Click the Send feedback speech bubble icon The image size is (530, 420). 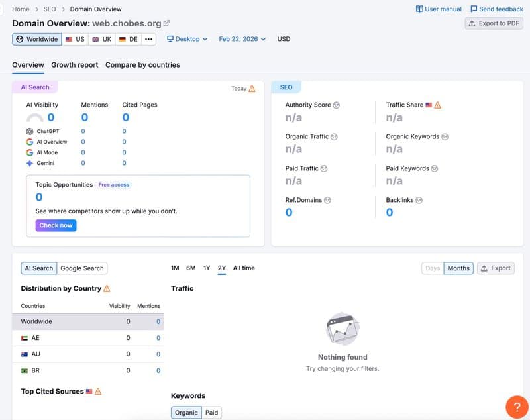tap(474, 9)
